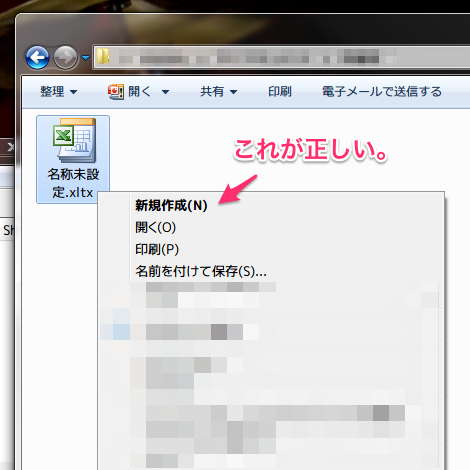
Task: Open the recent locations dropdown arrow
Action: tap(85, 58)
